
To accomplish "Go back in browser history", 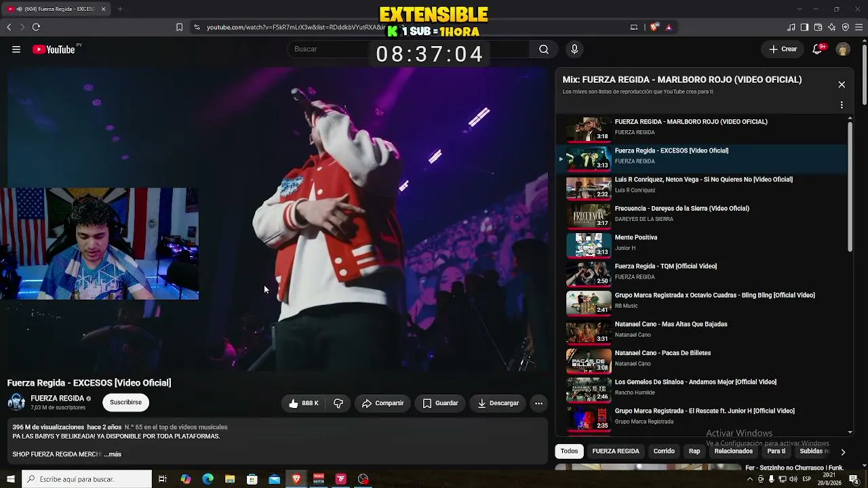I will click(9, 27).
